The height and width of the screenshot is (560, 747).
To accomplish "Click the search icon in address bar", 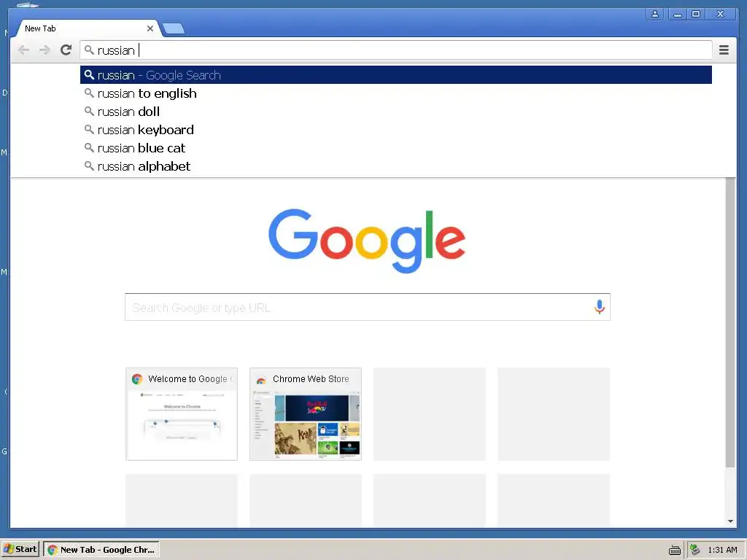I will tap(89, 50).
